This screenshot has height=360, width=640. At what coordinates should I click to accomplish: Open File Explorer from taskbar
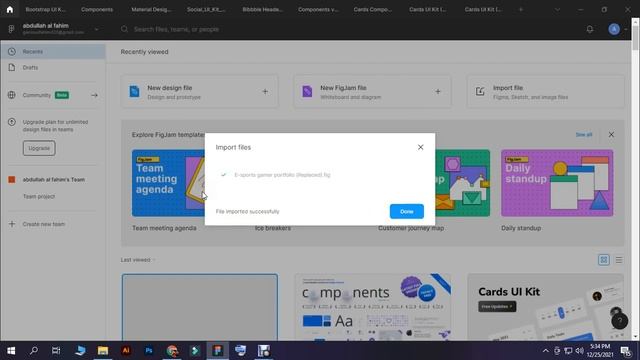pyautogui.click(x=102, y=351)
